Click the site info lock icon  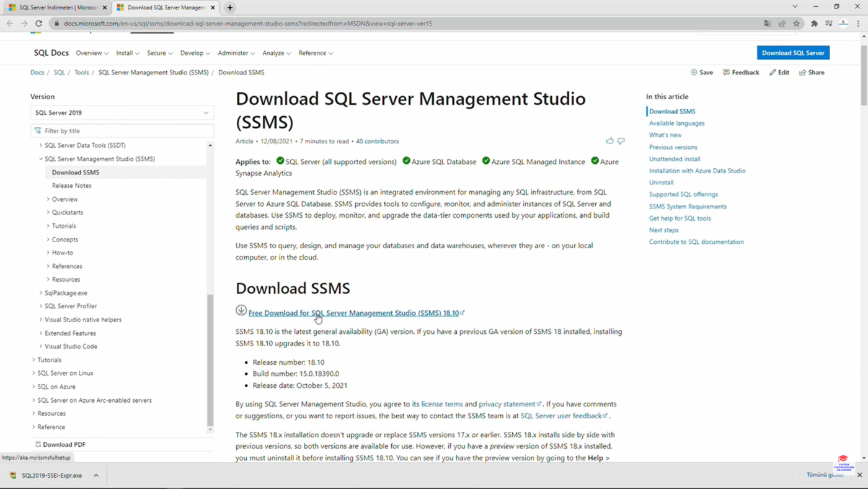tap(57, 24)
